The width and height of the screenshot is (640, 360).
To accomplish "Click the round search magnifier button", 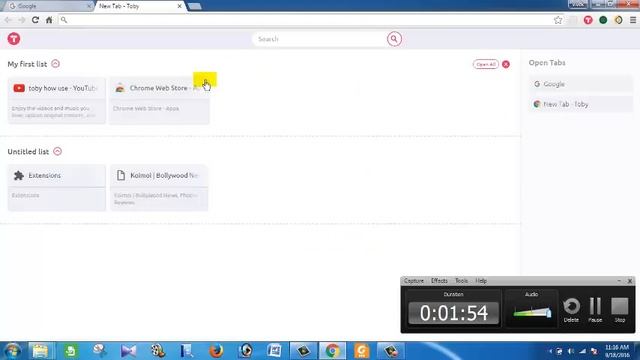I will [x=394, y=39].
